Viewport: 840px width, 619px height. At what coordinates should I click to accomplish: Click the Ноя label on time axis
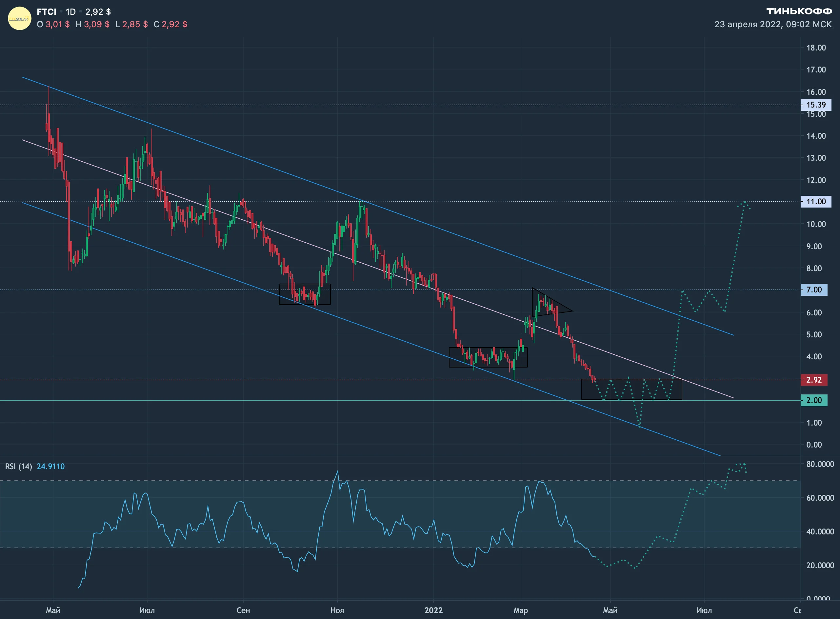click(337, 610)
